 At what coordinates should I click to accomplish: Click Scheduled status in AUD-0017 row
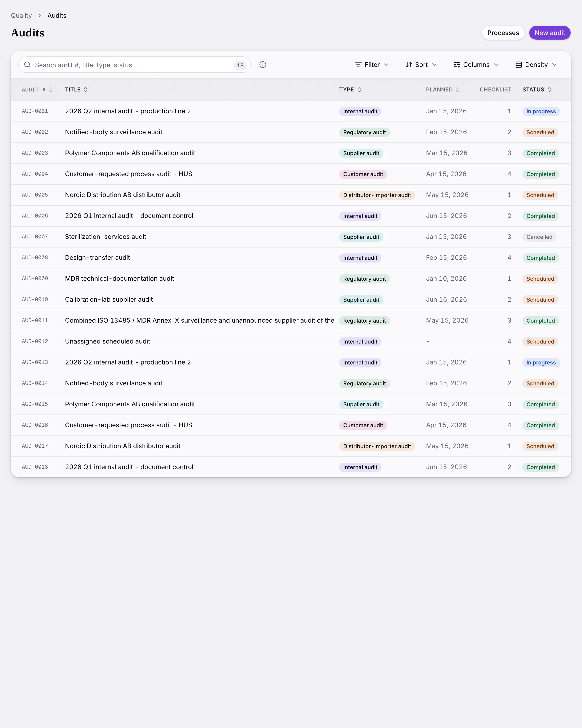tap(540, 446)
